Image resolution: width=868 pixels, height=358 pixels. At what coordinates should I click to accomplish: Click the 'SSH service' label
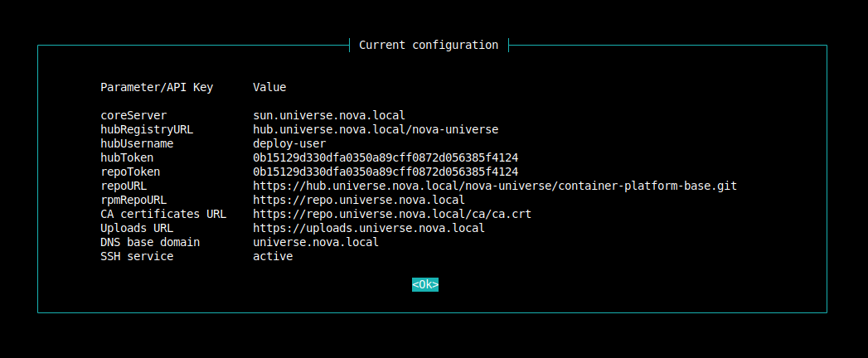point(137,257)
